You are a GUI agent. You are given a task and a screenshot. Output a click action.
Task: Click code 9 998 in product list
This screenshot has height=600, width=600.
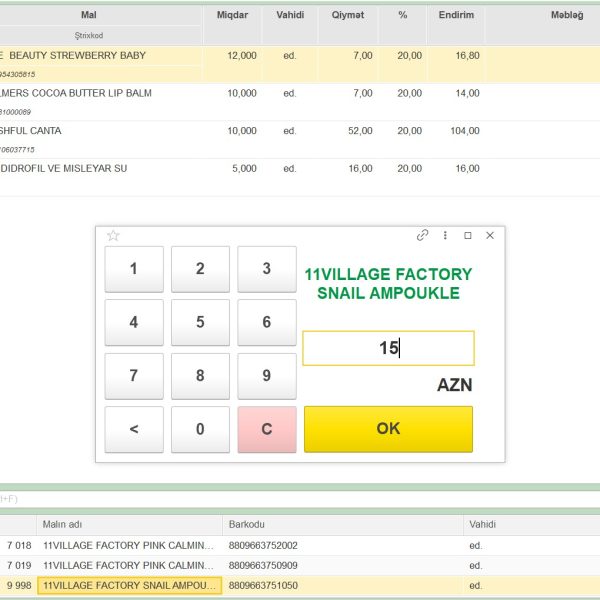[19, 585]
